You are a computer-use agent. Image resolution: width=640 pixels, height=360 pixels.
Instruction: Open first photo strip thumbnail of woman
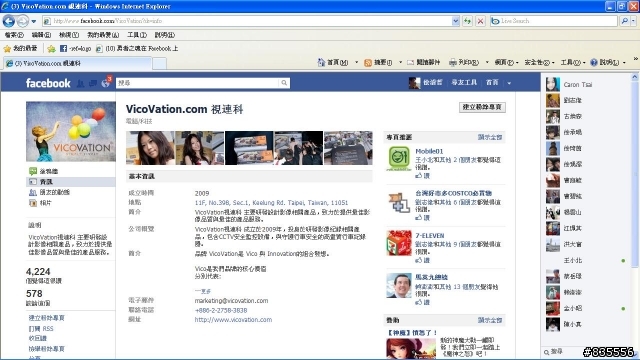point(150,148)
